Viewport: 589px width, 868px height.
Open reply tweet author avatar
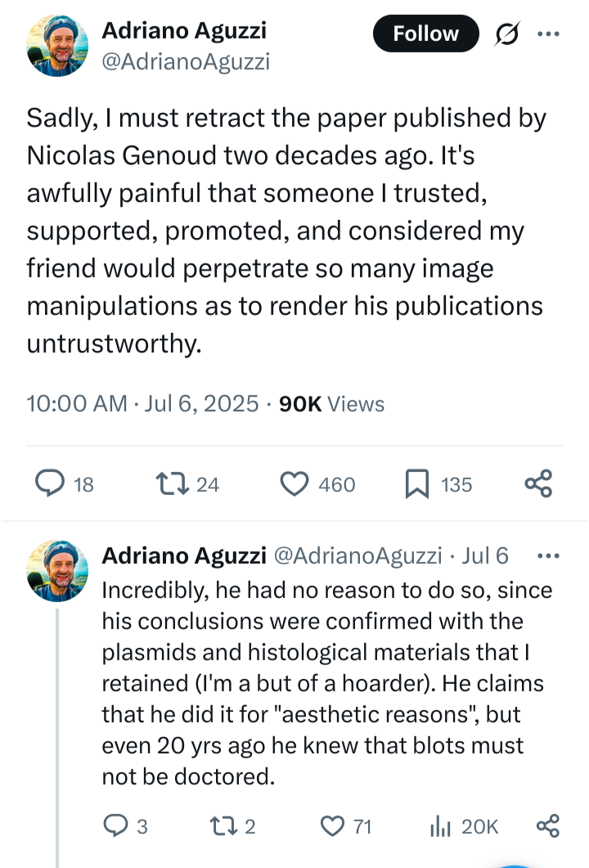click(59, 571)
